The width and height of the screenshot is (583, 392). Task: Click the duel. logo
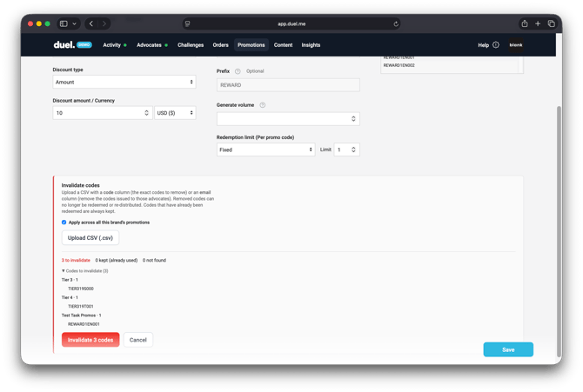click(64, 45)
